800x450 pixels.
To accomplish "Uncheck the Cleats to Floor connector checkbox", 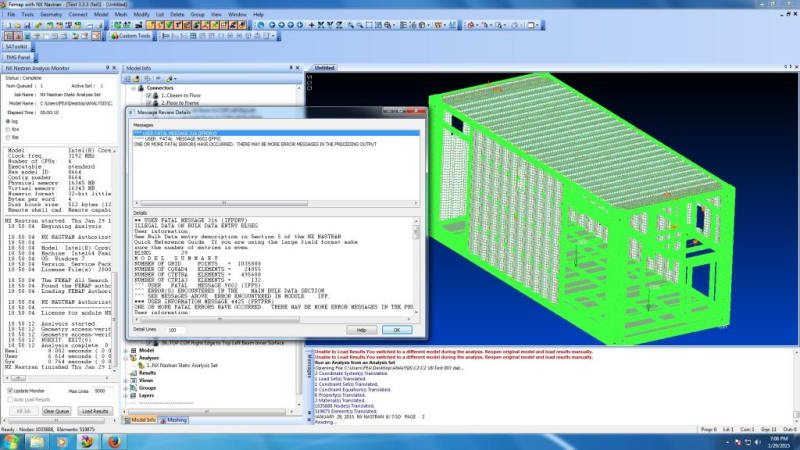I will coord(149,95).
